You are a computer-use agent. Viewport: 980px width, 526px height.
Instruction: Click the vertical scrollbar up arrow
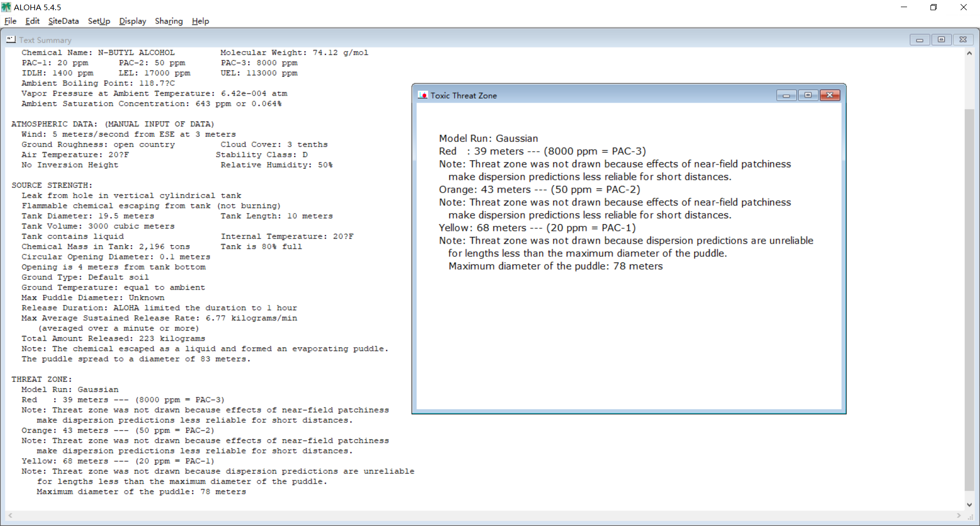click(x=969, y=53)
